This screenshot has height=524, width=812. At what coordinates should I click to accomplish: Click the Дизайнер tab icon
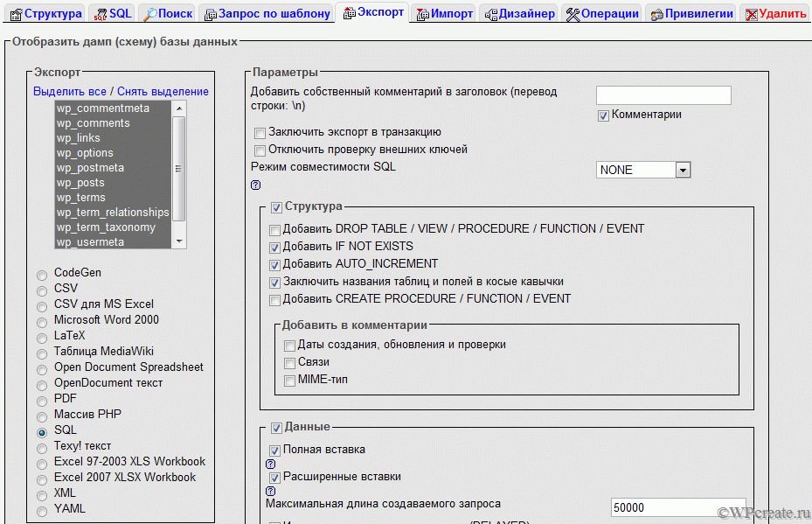tap(491, 15)
